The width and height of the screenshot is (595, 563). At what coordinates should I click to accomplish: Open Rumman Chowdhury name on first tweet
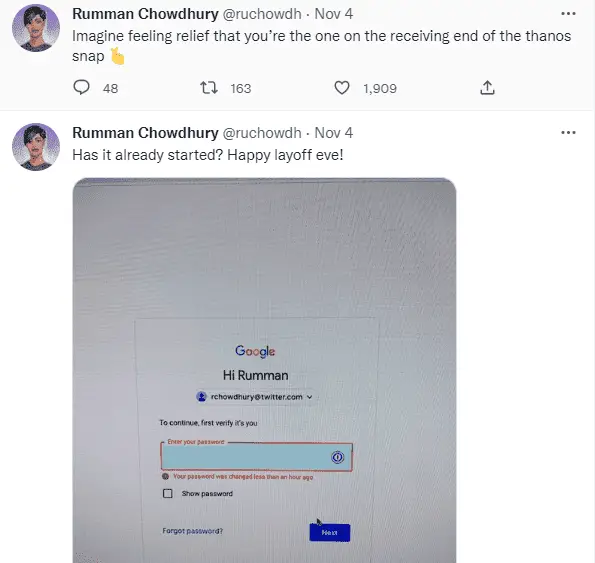[145, 14]
